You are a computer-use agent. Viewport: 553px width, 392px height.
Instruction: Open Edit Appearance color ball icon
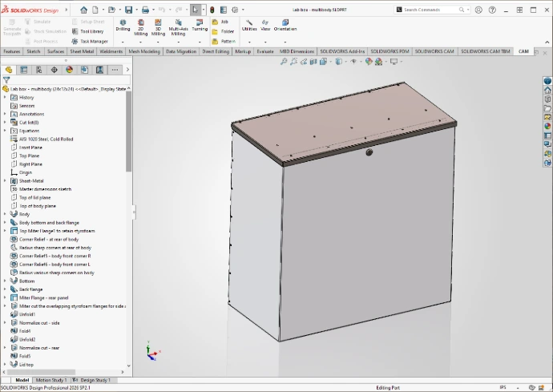(x=369, y=62)
